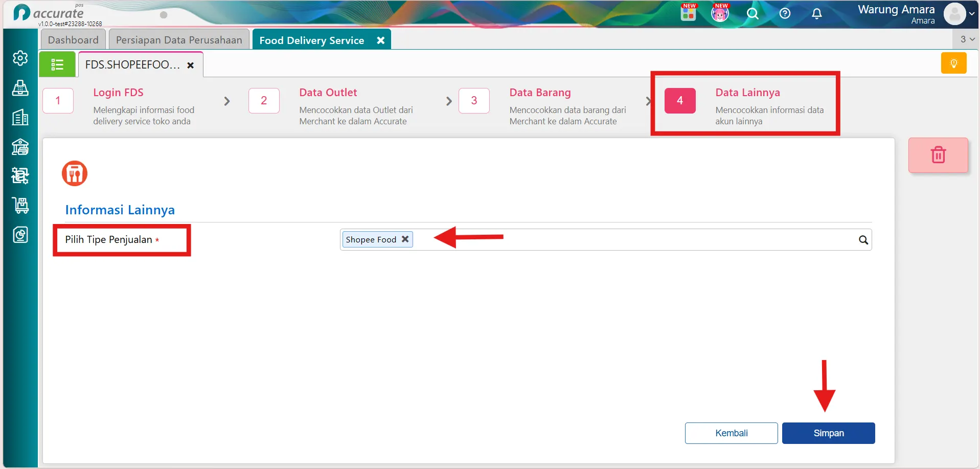Image resolution: width=980 pixels, height=469 pixels.
Task: Click the yellow lightbulb tips icon
Action: [x=953, y=63]
